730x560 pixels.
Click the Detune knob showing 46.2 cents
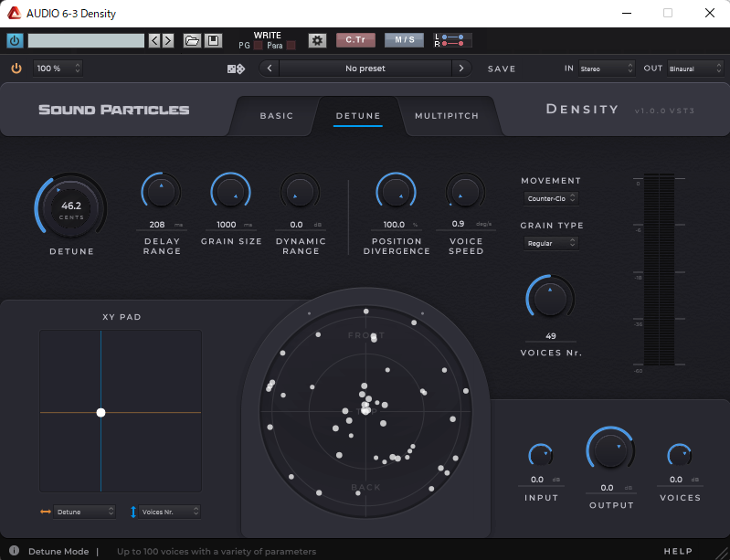70,208
